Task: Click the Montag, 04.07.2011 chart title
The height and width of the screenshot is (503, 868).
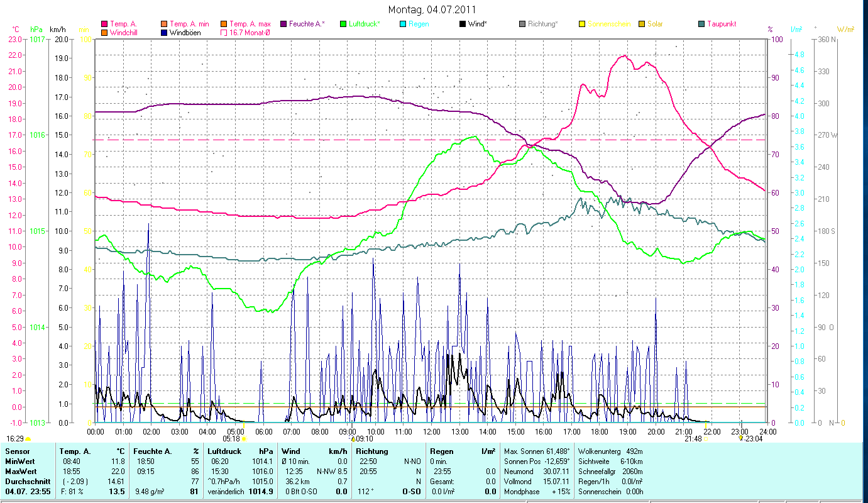Action: (432, 9)
